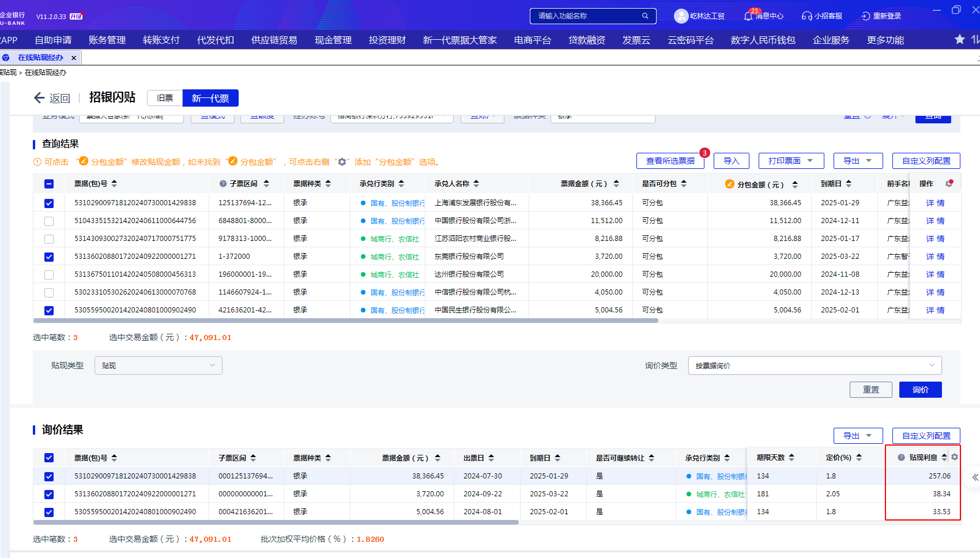Uncheck bill 5310290097181202407300014298​38 in query results

[49, 203]
